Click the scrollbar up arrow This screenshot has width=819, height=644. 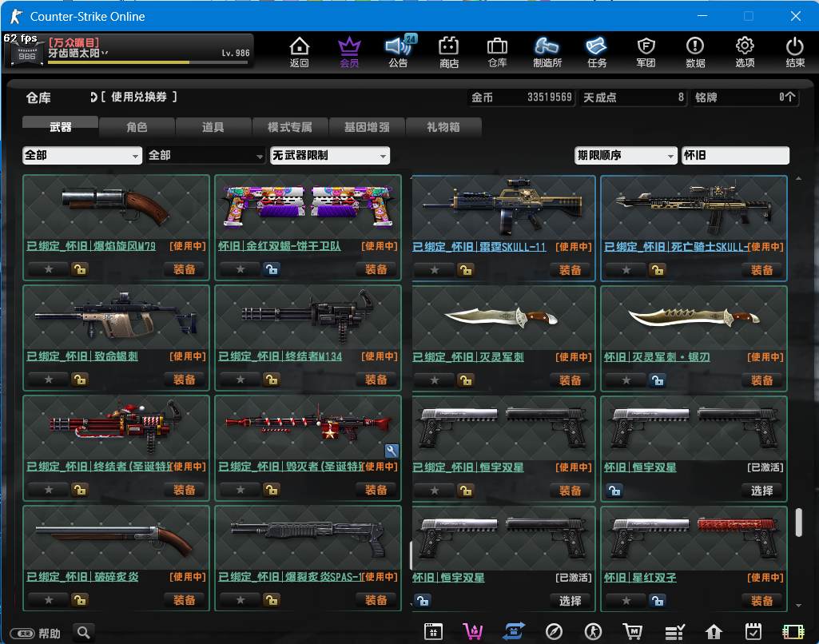(x=799, y=179)
